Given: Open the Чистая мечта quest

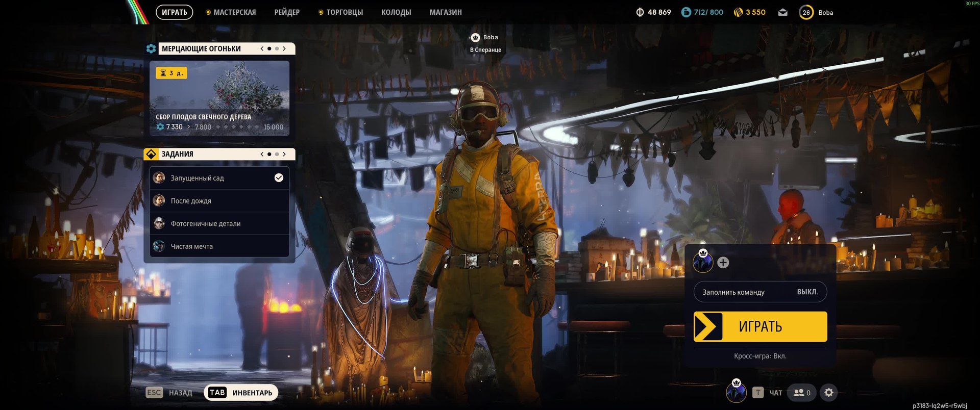Looking at the screenshot, I should (x=219, y=246).
